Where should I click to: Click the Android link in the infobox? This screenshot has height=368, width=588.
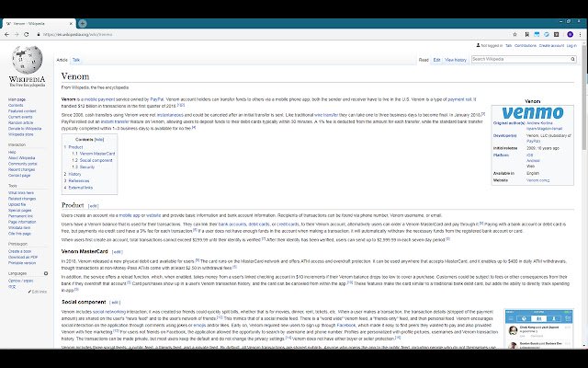tap(533, 160)
